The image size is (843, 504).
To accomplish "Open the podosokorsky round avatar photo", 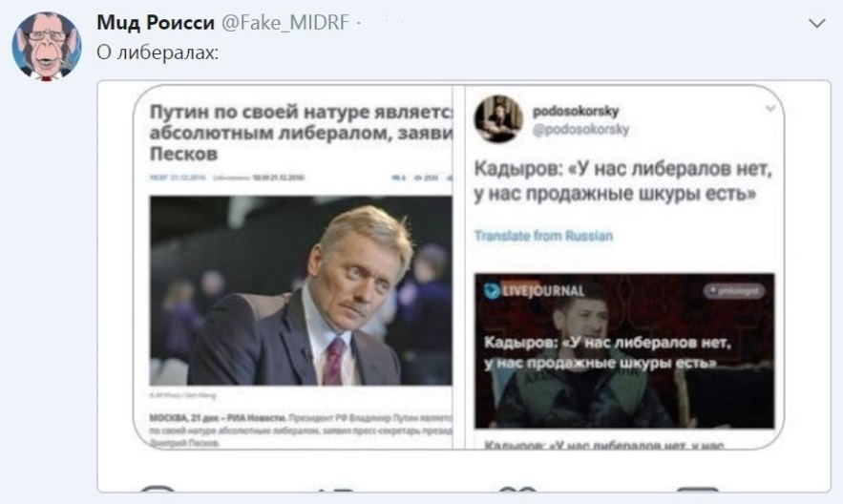I will coord(498,118).
